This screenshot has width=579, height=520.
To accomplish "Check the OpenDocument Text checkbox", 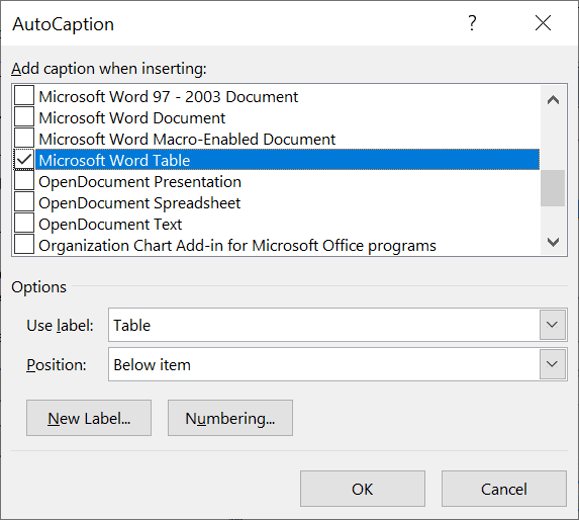I will tap(24, 224).
